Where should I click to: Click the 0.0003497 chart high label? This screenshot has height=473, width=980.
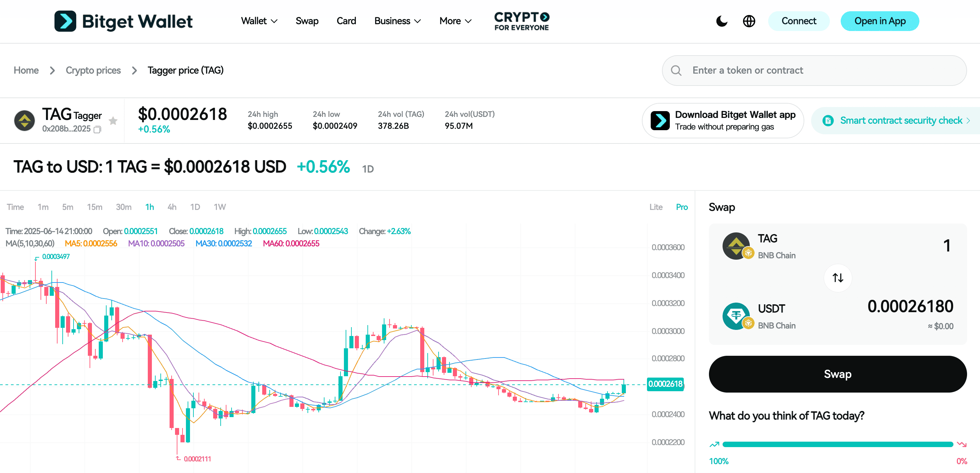point(56,257)
